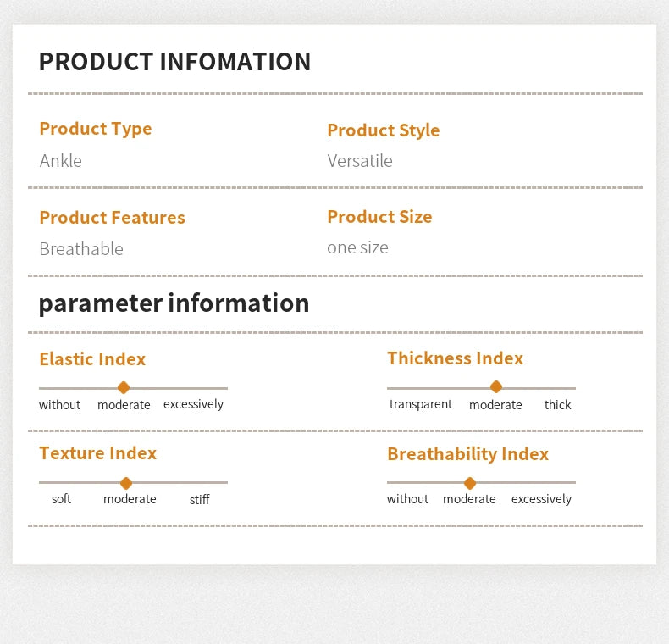
Task: Click the Thickness Index slider diamond handle
Action: point(496,386)
